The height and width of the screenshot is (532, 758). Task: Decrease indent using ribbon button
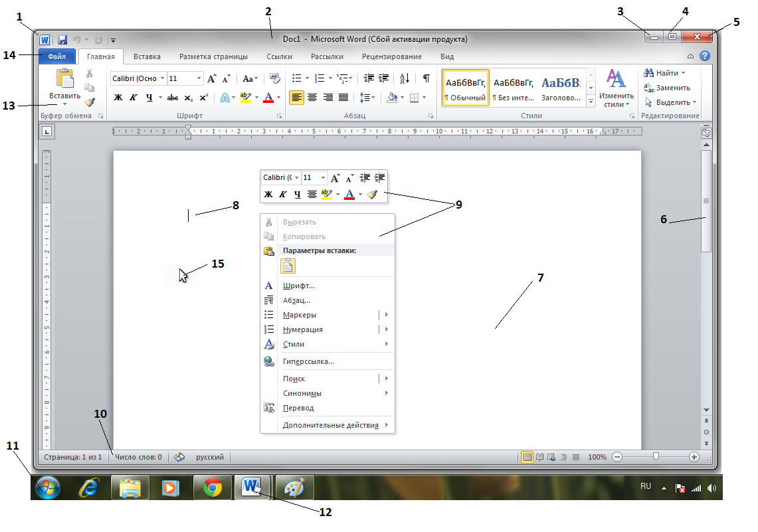click(369, 78)
